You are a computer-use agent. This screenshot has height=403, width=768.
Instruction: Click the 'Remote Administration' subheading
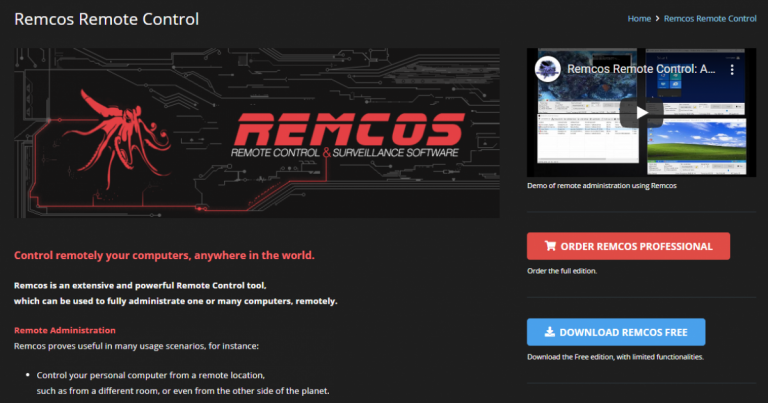(65, 330)
